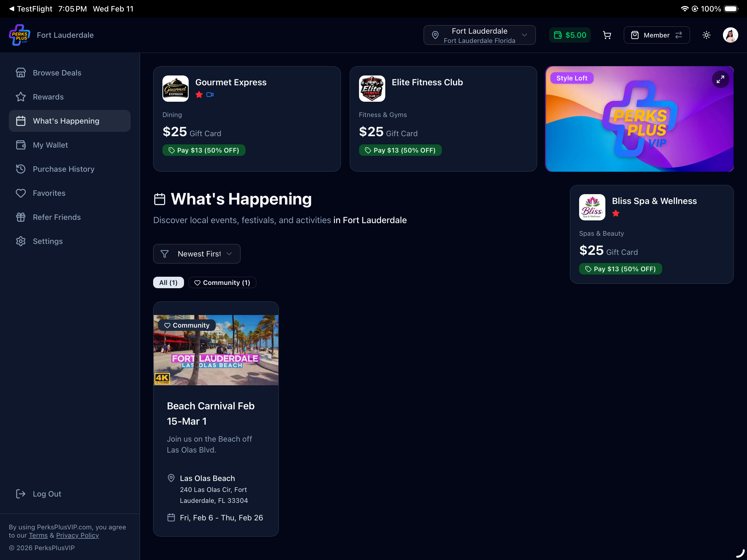
Task: Click the Las Olas Beach location pin icon
Action: 171,478
